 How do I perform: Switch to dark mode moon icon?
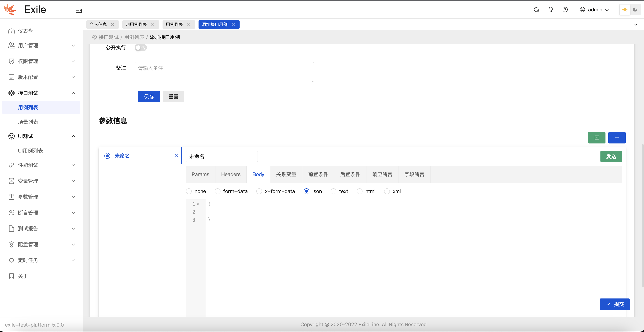[x=635, y=10]
